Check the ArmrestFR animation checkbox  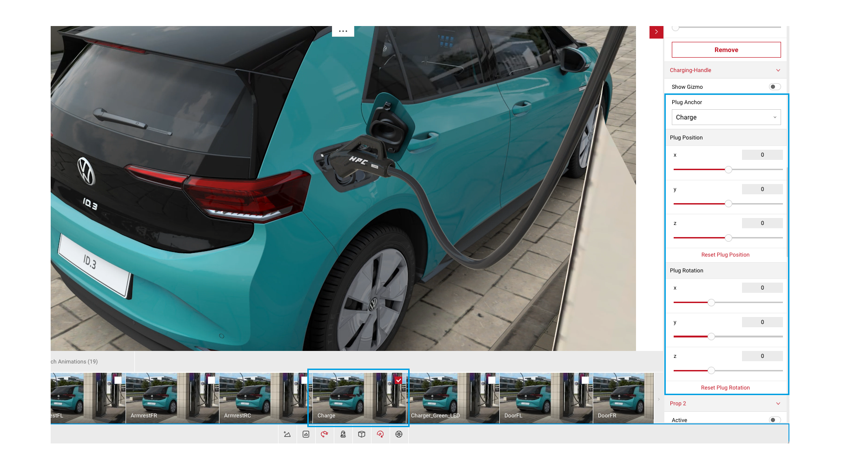pos(212,380)
